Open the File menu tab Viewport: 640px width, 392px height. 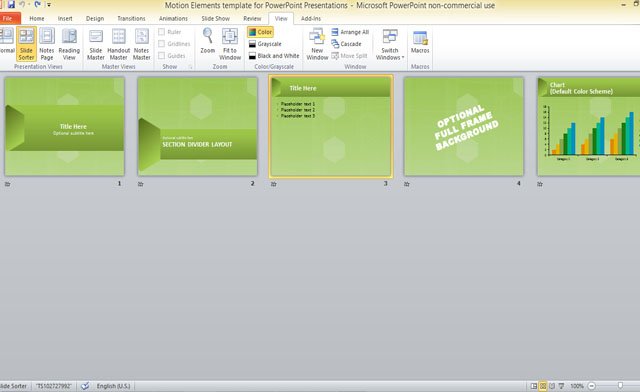click(8, 18)
